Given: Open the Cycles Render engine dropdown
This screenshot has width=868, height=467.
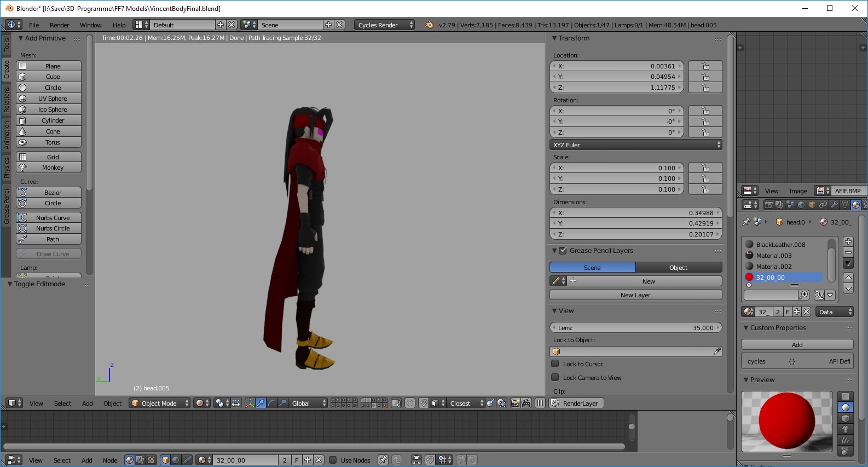Looking at the screenshot, I should tap(384, 25).
